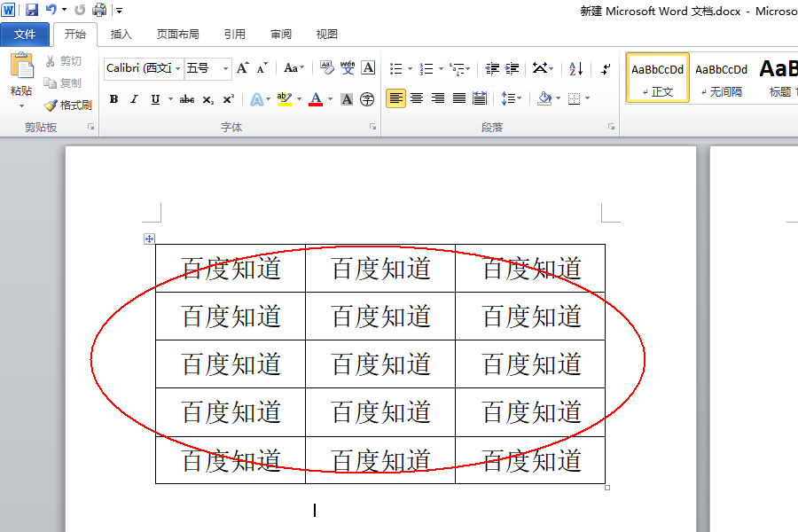The image size is (798, 532).
Task: Toggle bold formatting
Action: coord(114,100)
